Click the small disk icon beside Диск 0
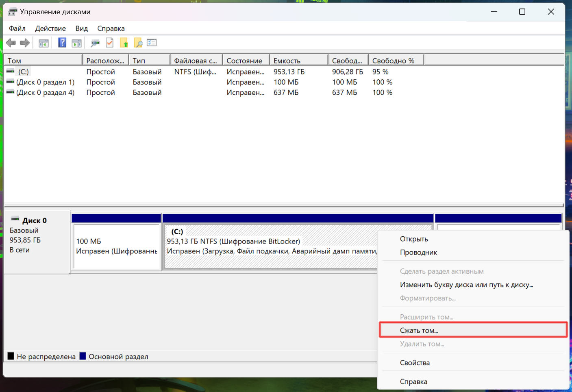This screenshot has width=572, height=392. [15, 220]
